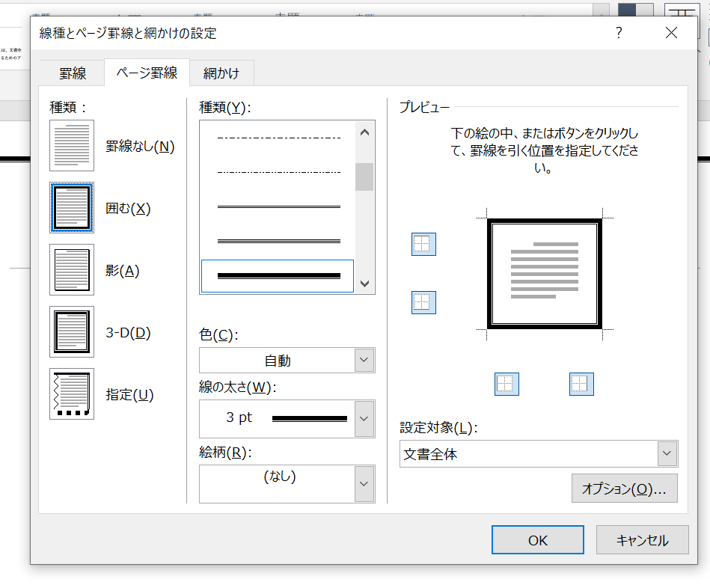Select the dash-dot-dot line style
Screen dimensions: 710x588
[x=278, y=172]
